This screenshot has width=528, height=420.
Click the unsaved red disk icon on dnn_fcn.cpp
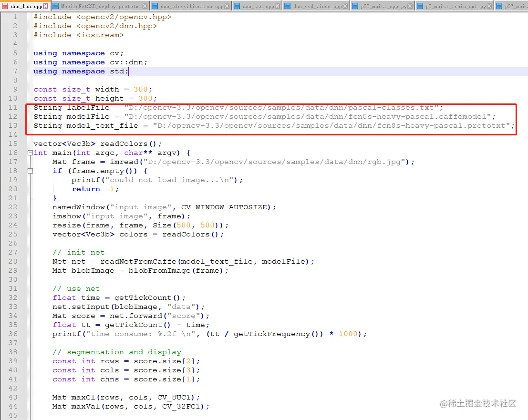coord(5,6)
